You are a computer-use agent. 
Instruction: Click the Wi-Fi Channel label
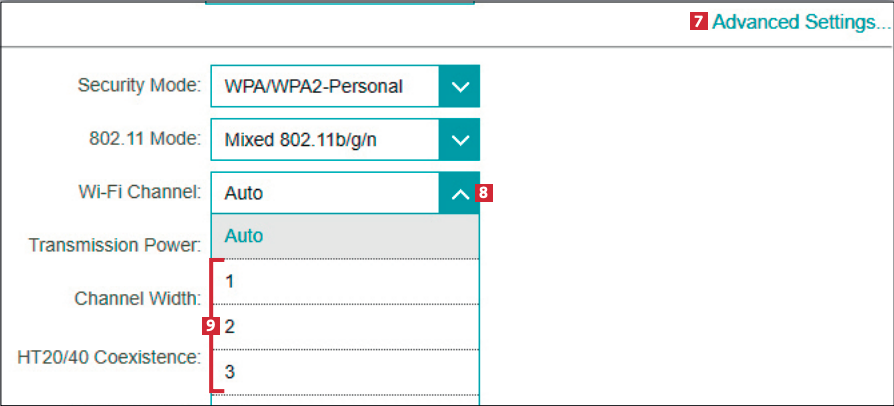click(x=140, y=191)
